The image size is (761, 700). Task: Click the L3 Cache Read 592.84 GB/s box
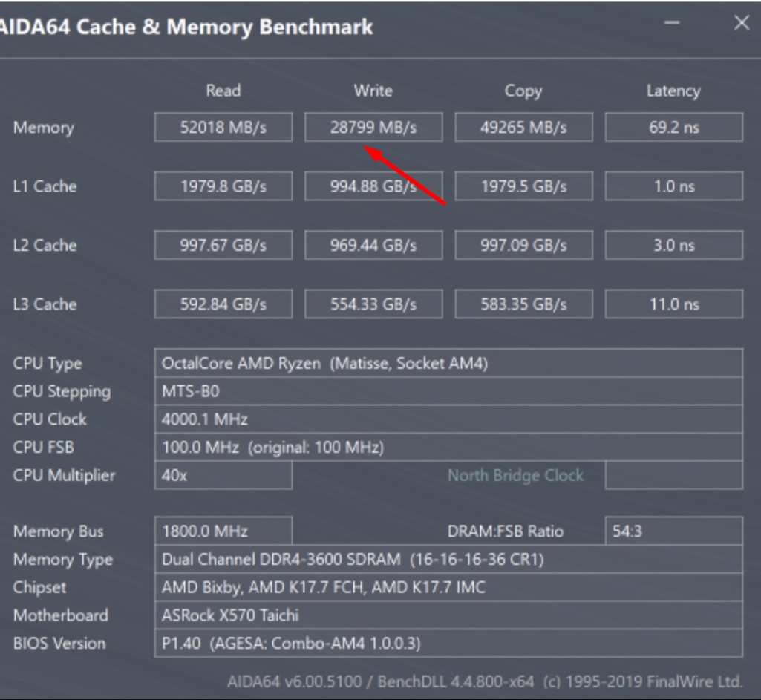(223, 304)
